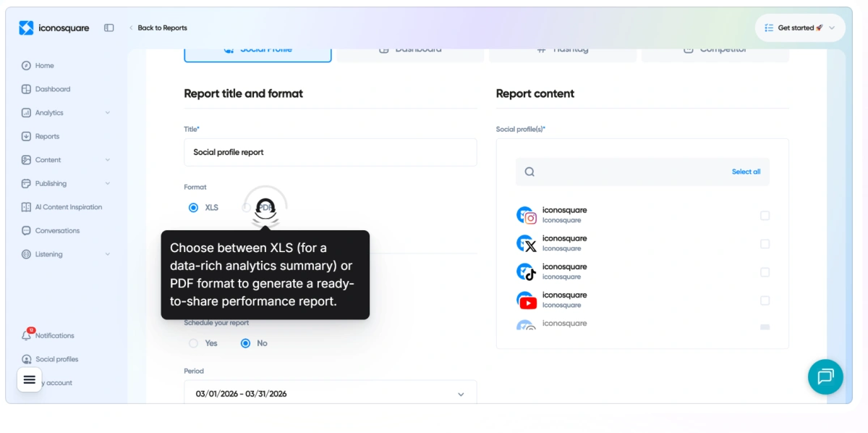
Task: Click the Instagram profile avatar icon
Action: 527,215
